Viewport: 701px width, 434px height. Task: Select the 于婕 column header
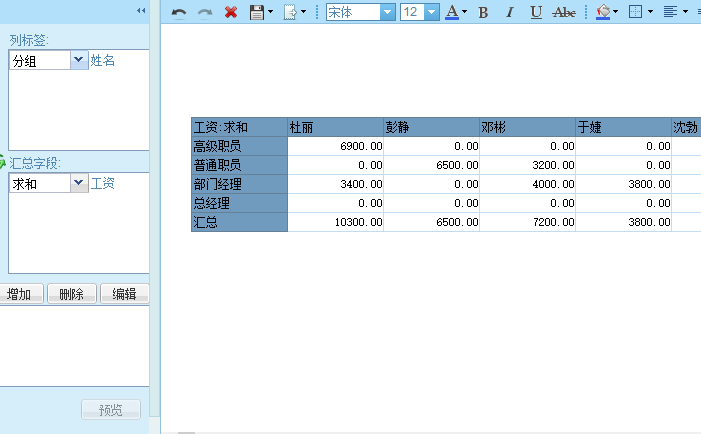click(x=624, y=127)
